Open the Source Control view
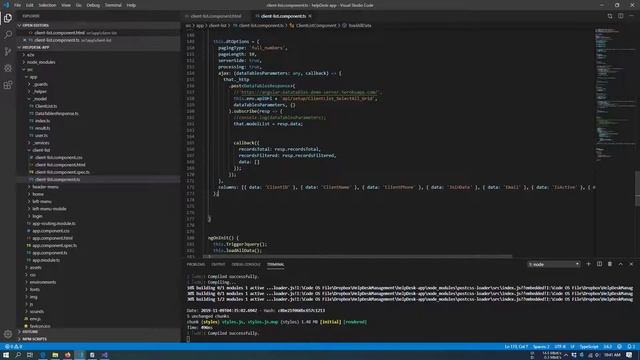Image resolution: width=640 pixels, height=360 pixels. tap(8, 51)
